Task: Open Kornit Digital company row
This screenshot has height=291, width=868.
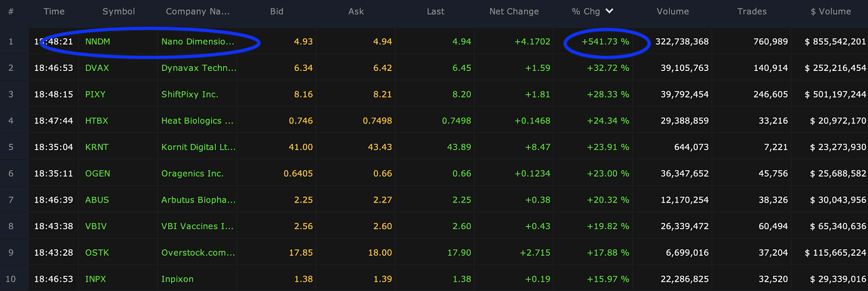Action: pos(198,147)
